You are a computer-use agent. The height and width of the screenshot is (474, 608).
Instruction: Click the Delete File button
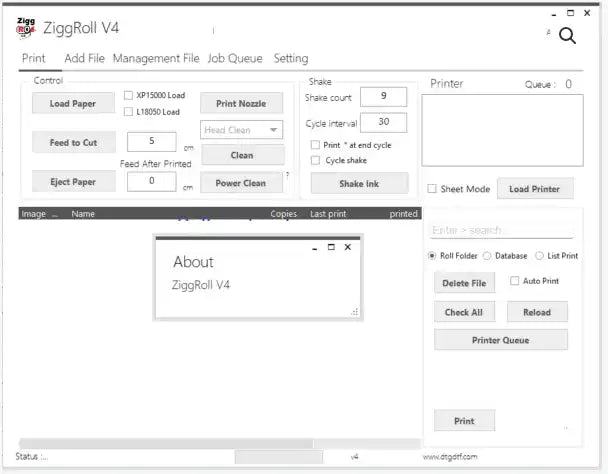(x=464, y=283)
